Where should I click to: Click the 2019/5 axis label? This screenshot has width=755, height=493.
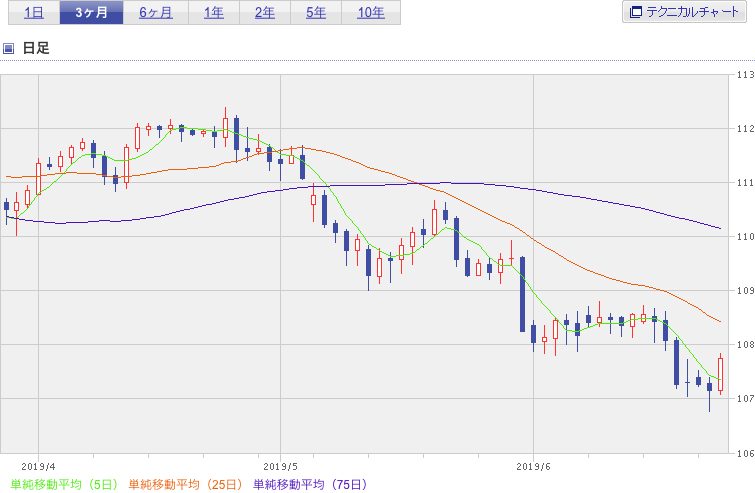[281, 467]
